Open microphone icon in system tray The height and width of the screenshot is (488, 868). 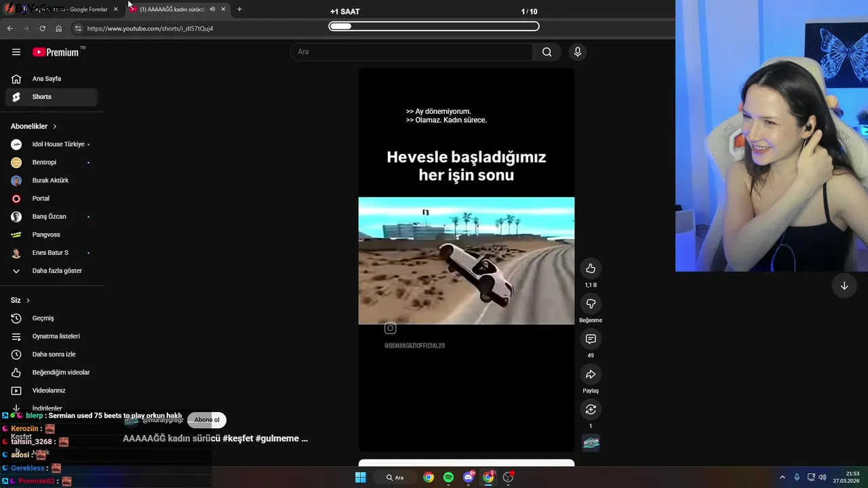(797, 477)
